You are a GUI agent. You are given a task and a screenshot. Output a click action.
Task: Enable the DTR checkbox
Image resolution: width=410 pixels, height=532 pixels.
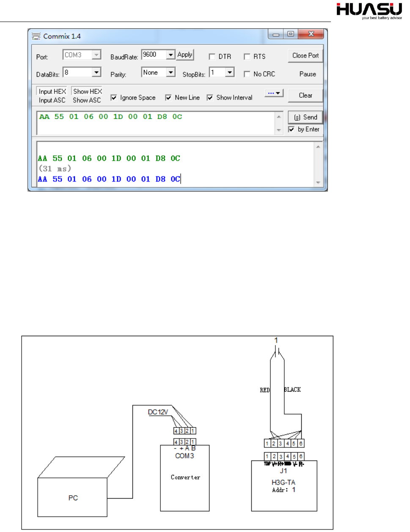(x=212, y=57)
